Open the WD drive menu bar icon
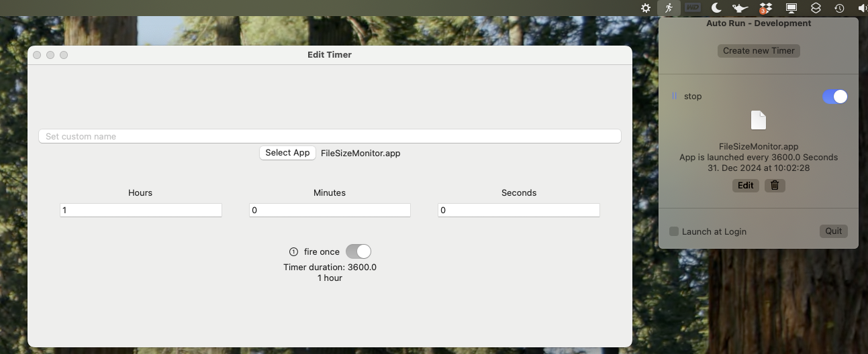 pyautogui.click(x=693, y=8)
